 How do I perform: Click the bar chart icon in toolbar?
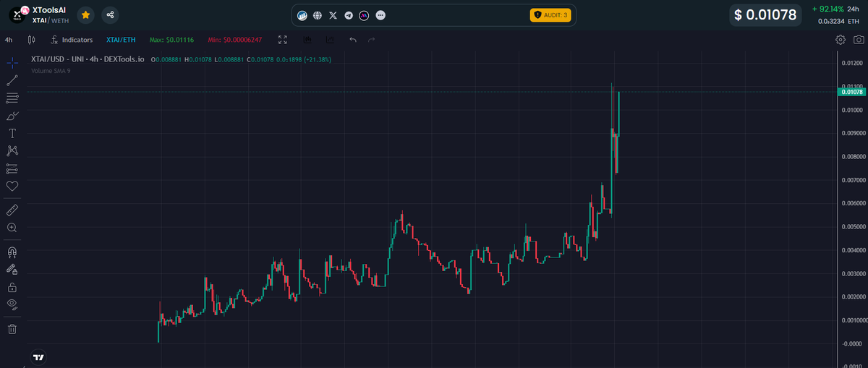(307, 40)
